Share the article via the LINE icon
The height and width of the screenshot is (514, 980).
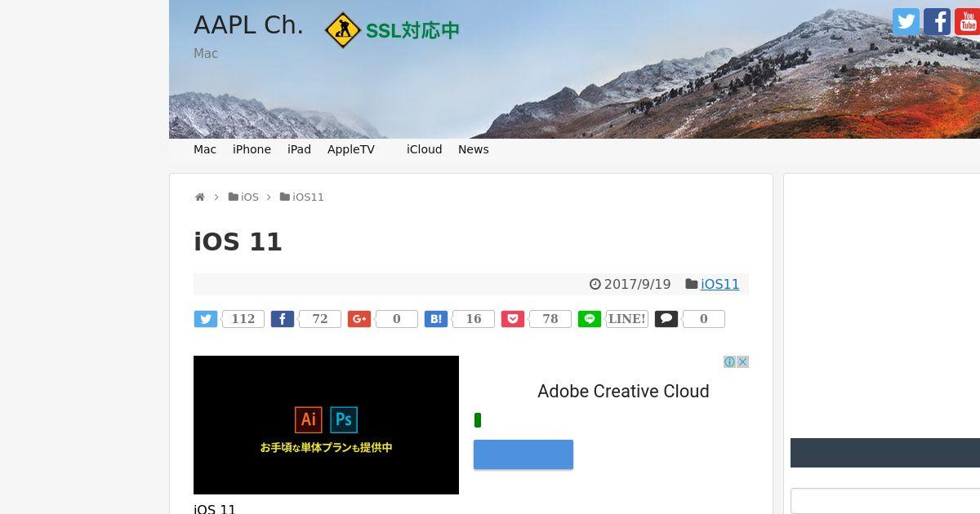pos(590,319)
